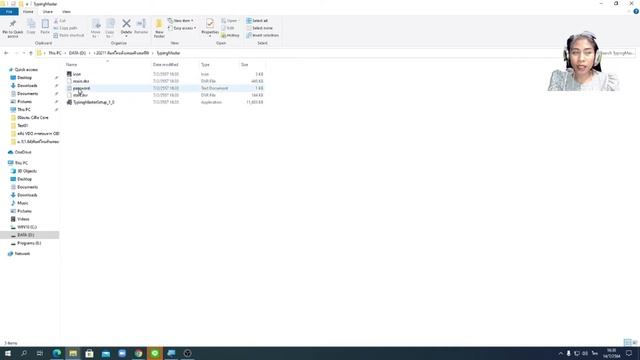Click the Delete X icon
The width and height of the screenshot is (640, 360).
[x=127, y=24]
